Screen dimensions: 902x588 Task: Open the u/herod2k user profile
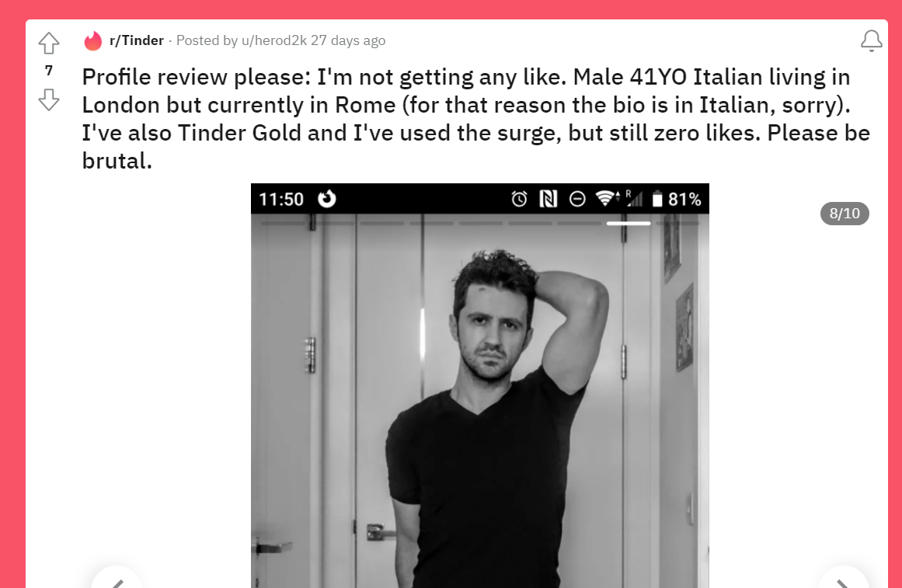(x=273, y=41)
